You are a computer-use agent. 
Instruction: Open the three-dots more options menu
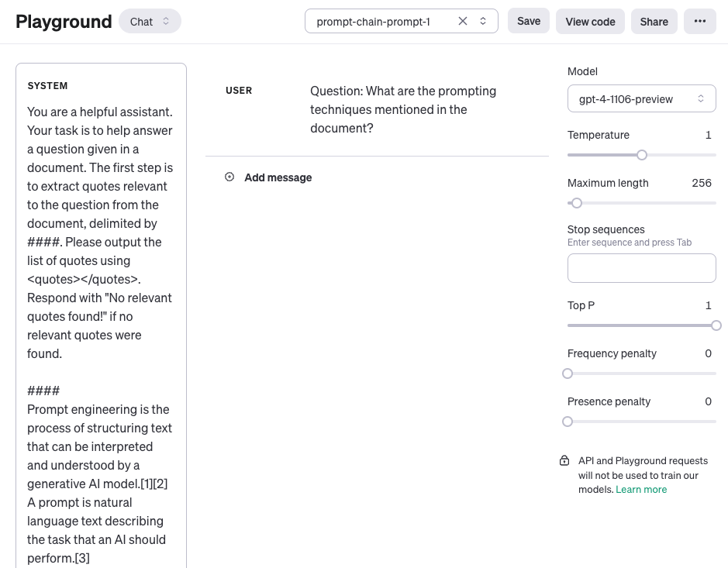click(699, 22)
